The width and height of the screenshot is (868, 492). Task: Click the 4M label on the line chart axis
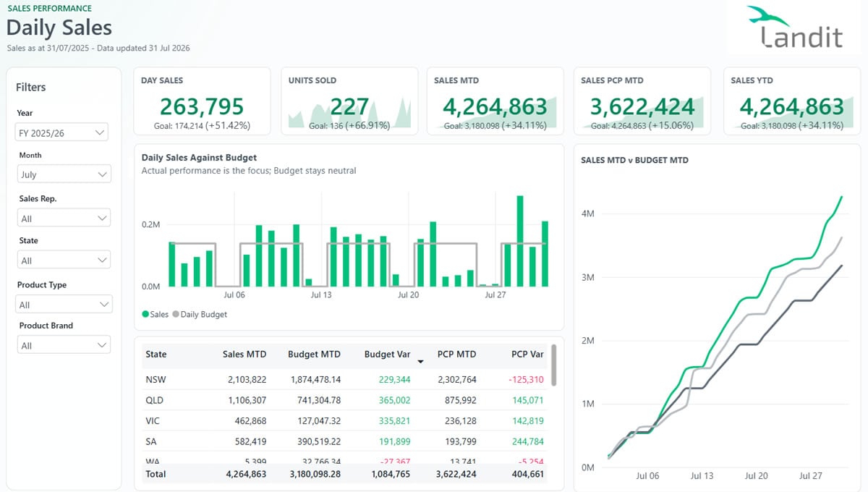[587, 214]
